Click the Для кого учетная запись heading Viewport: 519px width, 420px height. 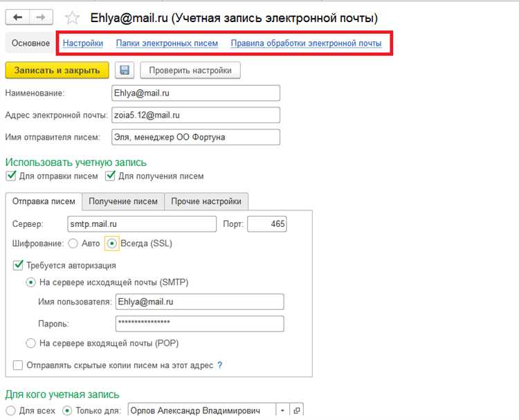pyautogui.click(x=62, y=394)
